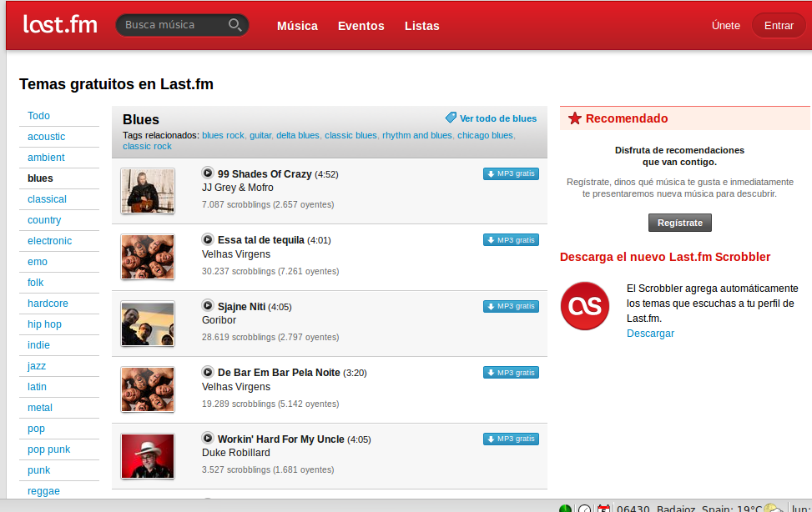Select the pop punk tag

point(48,449)
